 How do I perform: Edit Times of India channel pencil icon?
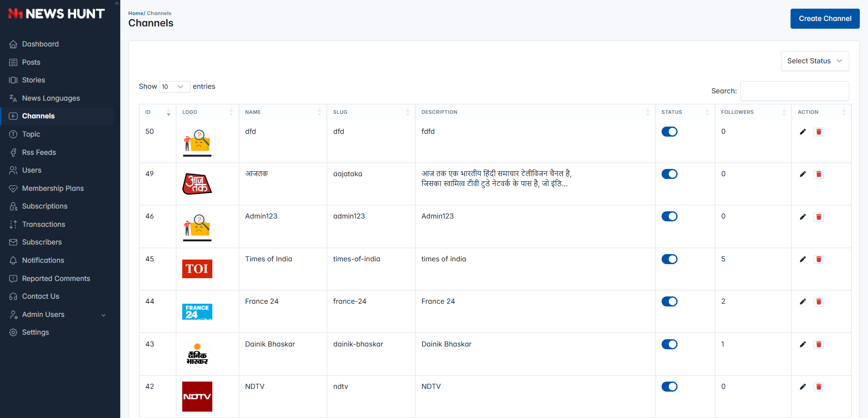(803, 259)
